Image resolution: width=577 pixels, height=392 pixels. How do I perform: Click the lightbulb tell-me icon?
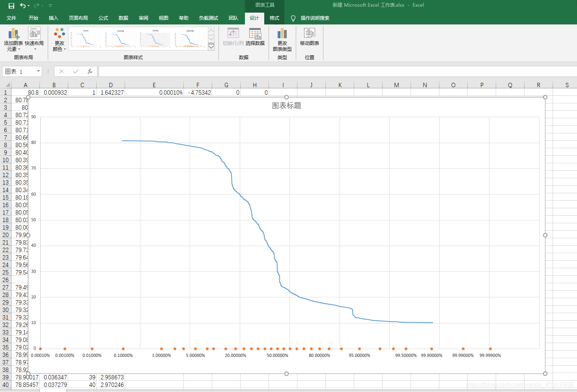[x=293, y=18]
